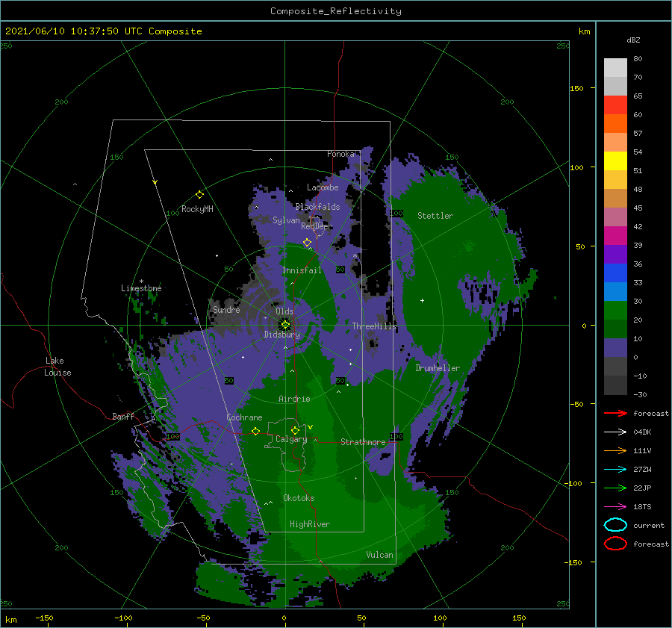Click the Strathmore town label
Viewport: 672px width, 628px height.
coord(363,442)
